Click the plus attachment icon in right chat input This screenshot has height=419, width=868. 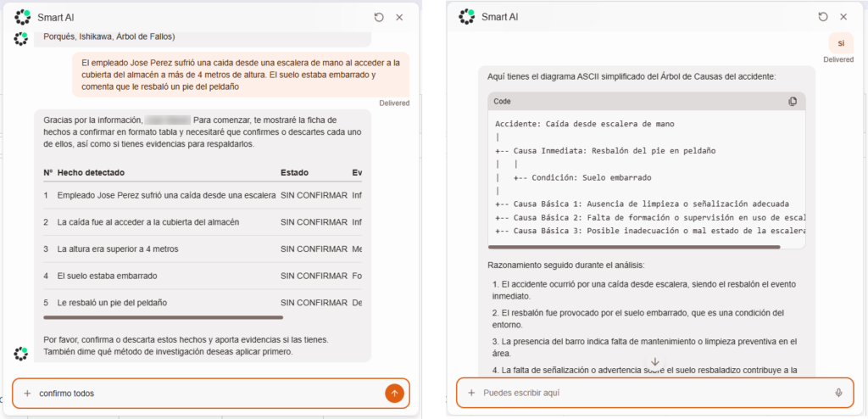coord(471,393)
